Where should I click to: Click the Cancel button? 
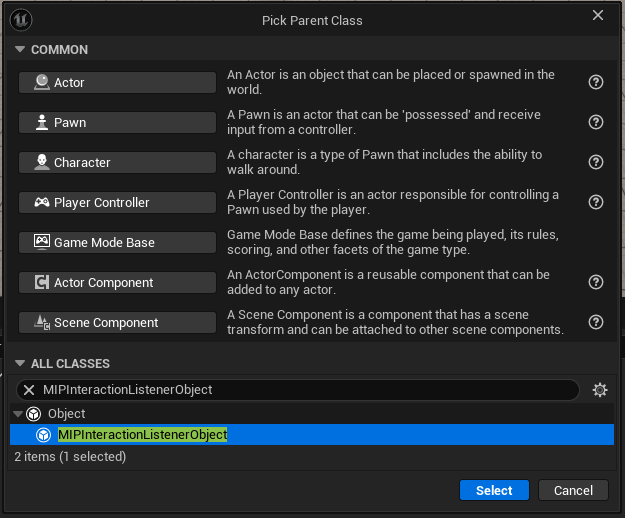click(x=573, y=490)
